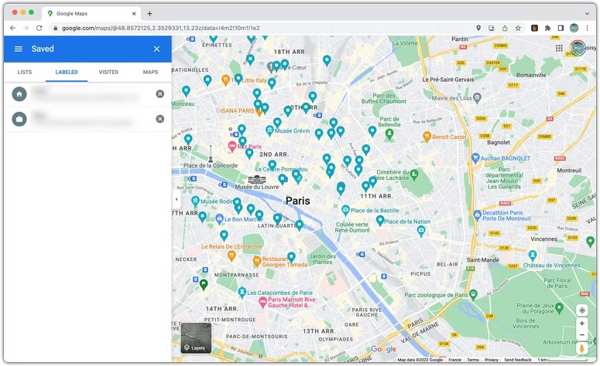Select the Decathlon Paris Porte de Montreuil pin
600x366 pixels.
(477, 215)
